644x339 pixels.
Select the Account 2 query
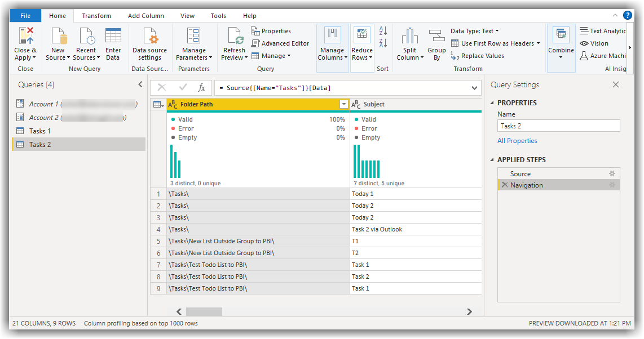click(79, 117)
